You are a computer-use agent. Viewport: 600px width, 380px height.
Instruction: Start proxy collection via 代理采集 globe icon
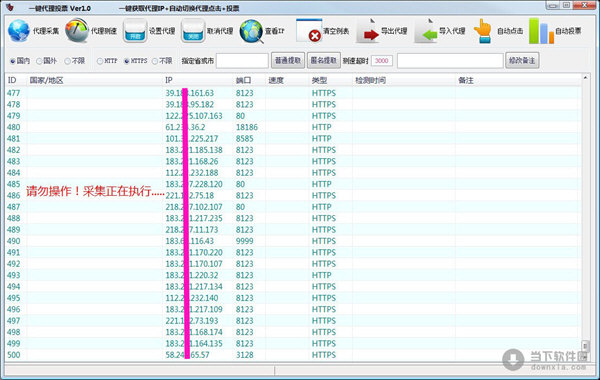19,31
